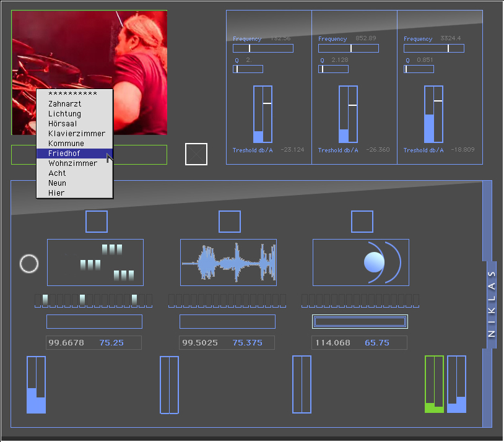Toggle the square box above the step sequencer
Image resolution: width=504 pixels, height=442 pixels.
tap(97, 222)
